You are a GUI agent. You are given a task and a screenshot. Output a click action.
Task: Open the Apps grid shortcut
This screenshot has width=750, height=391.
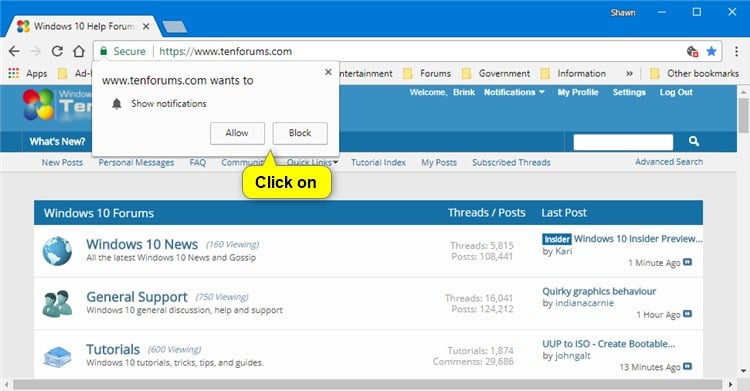tap(27, 73)
